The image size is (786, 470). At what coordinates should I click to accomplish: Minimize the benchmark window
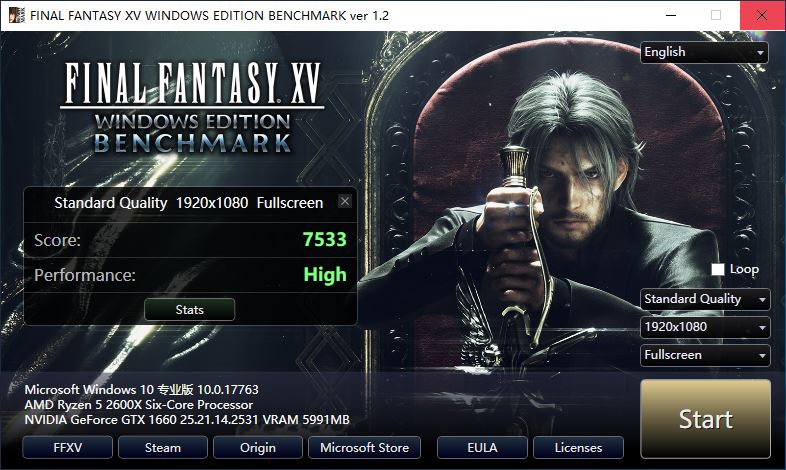(670, 15)
